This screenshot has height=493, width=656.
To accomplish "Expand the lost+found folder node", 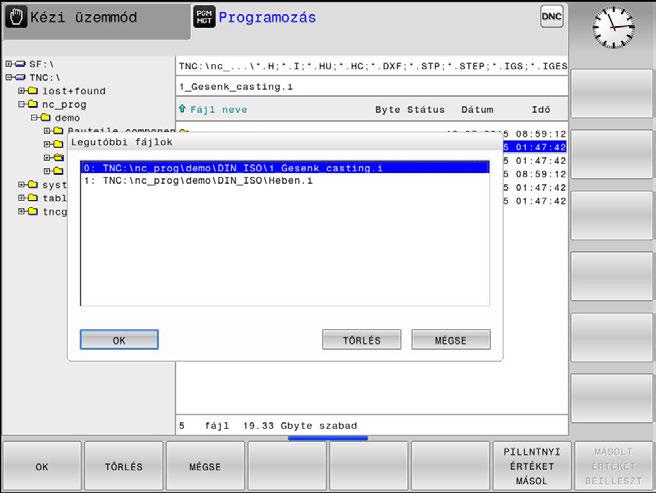I will (21, 91).
